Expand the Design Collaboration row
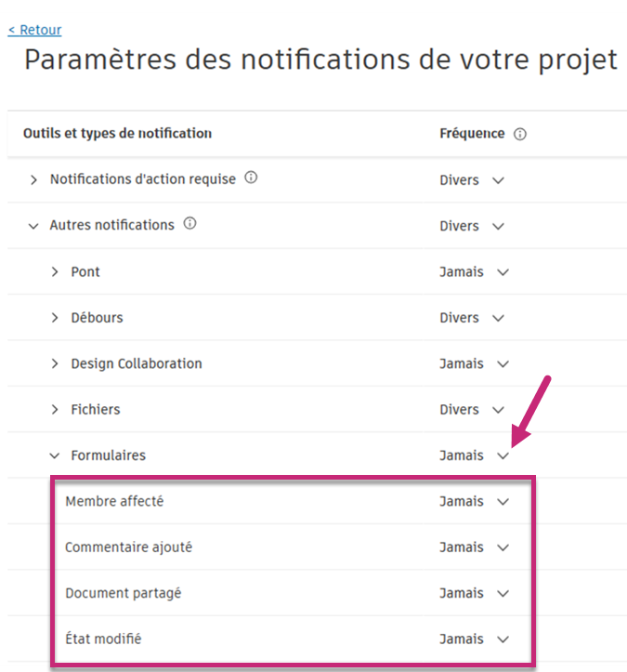The width and height of the screenshot is (627, 672). coord(55,363)
